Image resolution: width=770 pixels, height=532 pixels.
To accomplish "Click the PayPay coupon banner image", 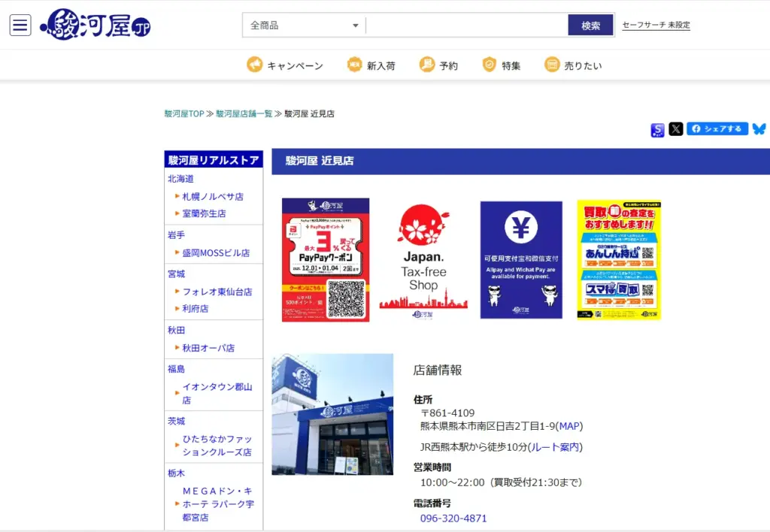I will pos(326,260).
